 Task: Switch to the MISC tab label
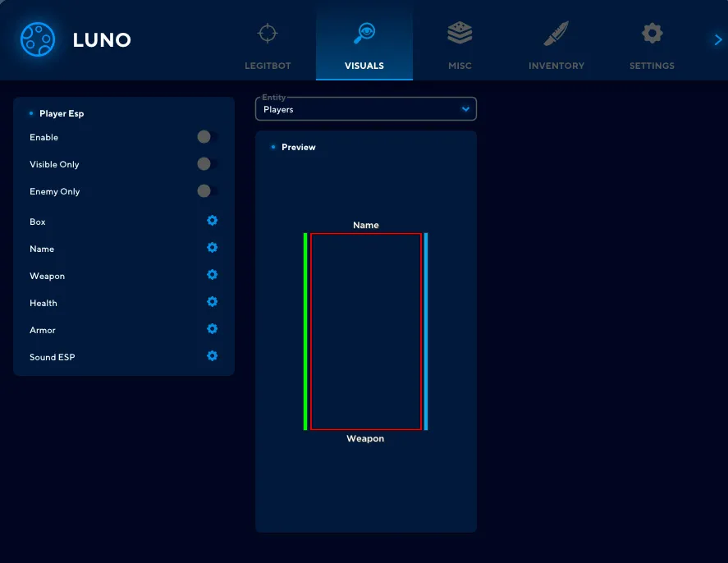click(x=460, y=66)
